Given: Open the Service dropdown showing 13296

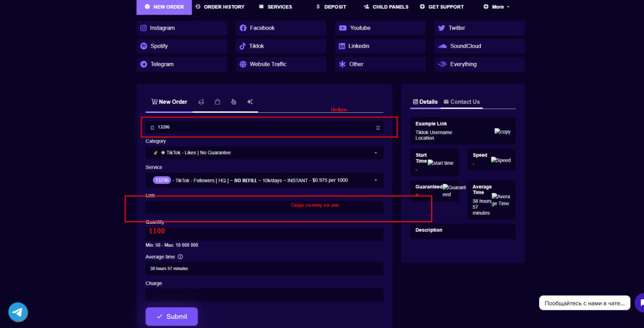Looking at the screenshot, I should (265, 180).
